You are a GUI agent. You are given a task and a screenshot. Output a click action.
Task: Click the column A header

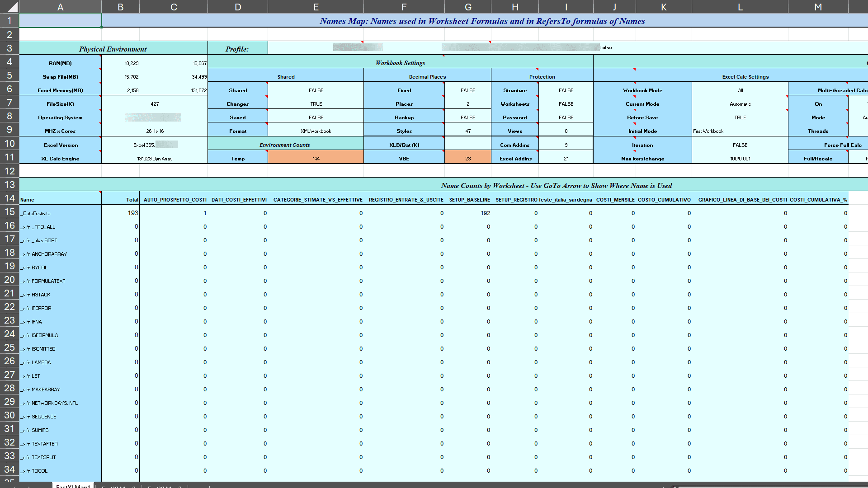pyautogui.click(x=60, y=7)
